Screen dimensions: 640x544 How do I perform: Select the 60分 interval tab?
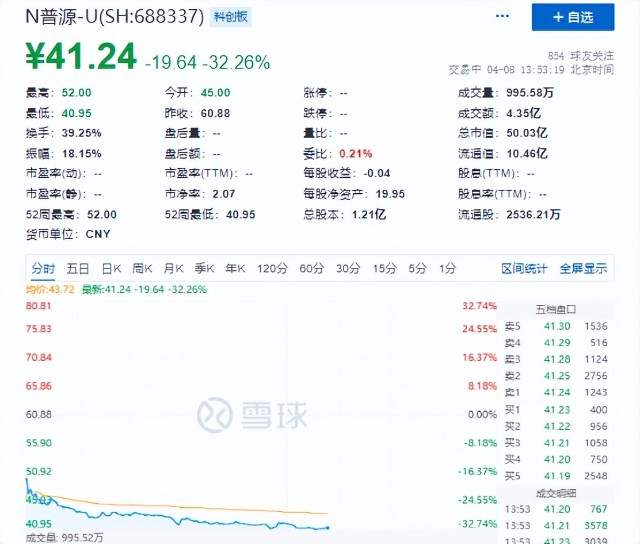pyautogui.click(x=312, y=269)
